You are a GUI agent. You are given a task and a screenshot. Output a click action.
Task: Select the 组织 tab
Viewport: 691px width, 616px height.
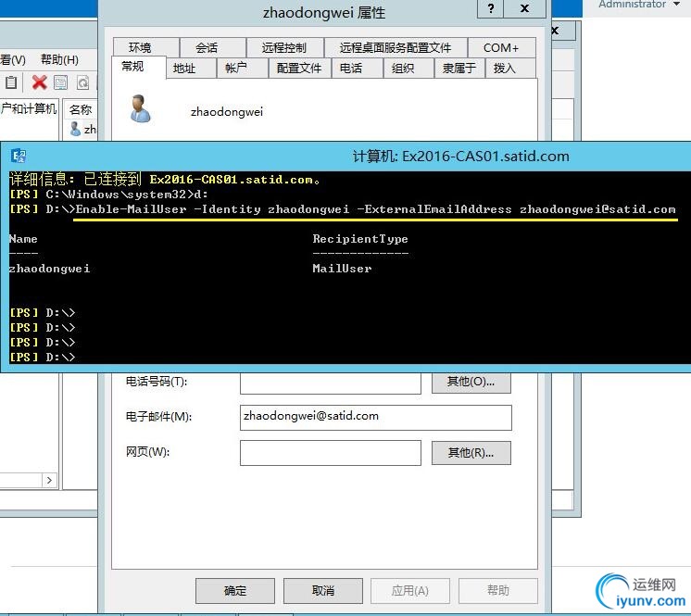point(408,69)
